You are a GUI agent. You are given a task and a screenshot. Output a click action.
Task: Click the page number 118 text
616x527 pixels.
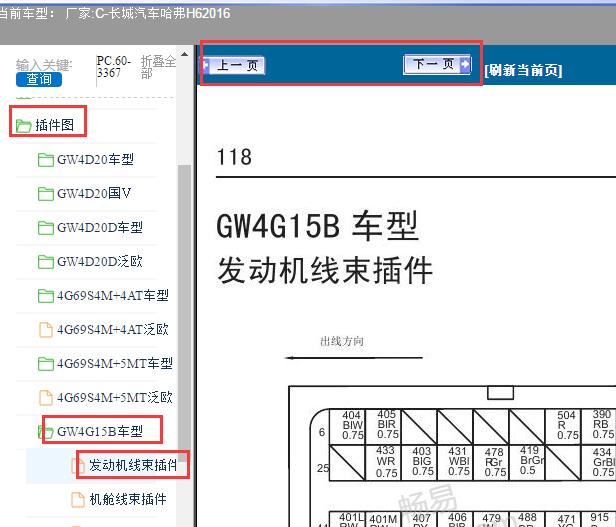coord(234,157)
